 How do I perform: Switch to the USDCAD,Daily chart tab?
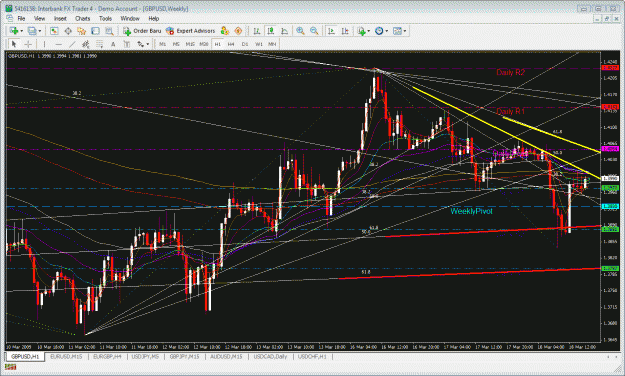[x=270, y=356]
